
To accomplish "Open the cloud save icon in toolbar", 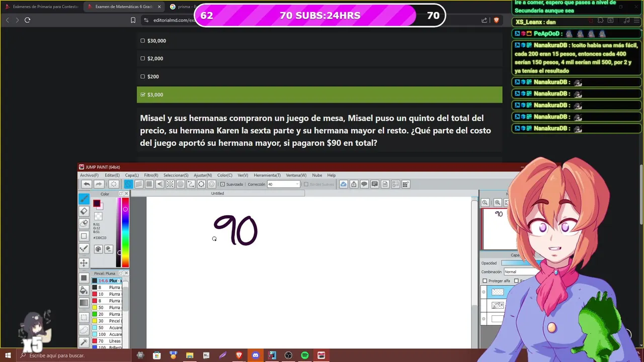I will pos(343,185).
